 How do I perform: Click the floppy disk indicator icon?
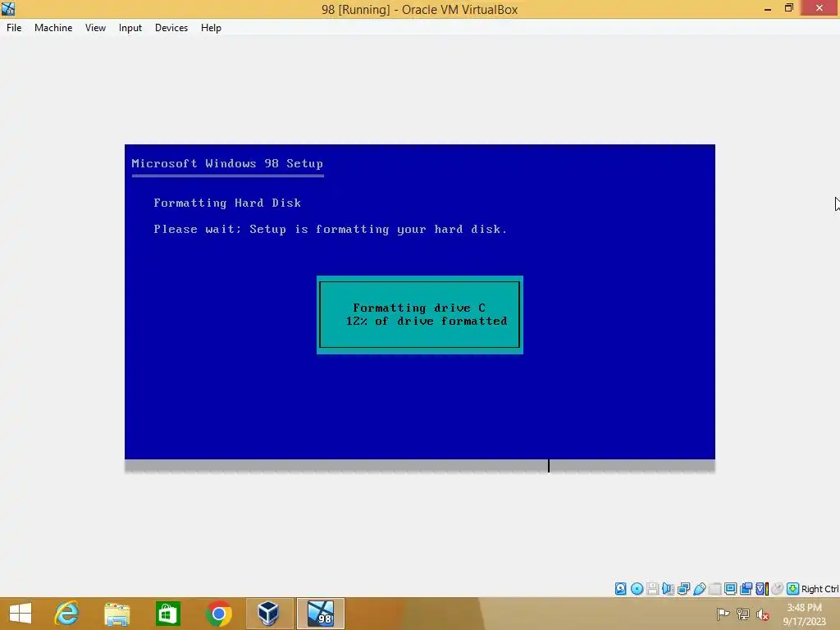[x=652, y=589]
